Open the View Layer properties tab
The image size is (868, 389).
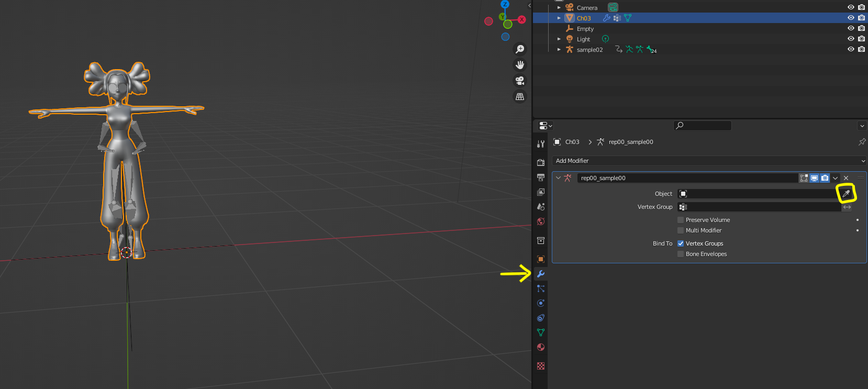coord(541,192)
